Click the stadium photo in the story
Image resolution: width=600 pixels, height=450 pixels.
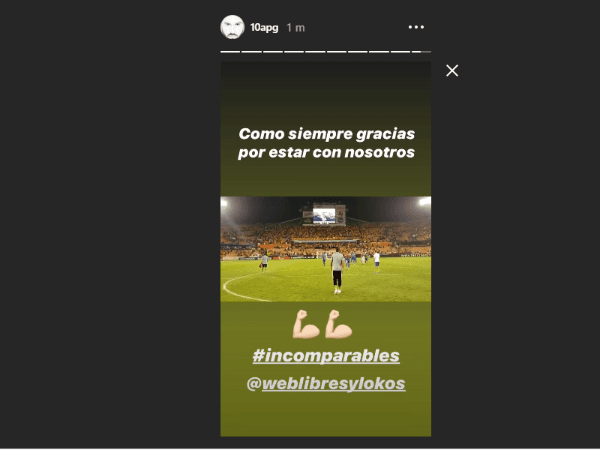coord(326,249)
